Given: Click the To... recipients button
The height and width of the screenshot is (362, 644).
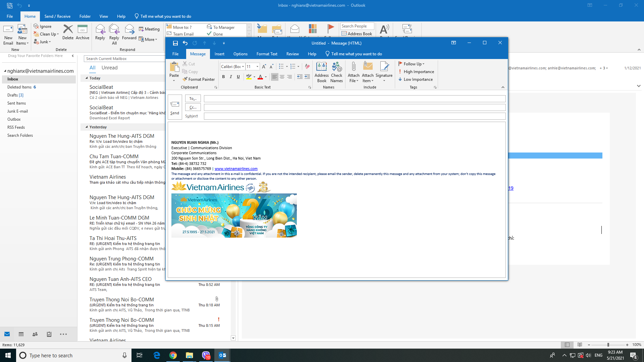Looking at the screenshot, I should [193, 99].
